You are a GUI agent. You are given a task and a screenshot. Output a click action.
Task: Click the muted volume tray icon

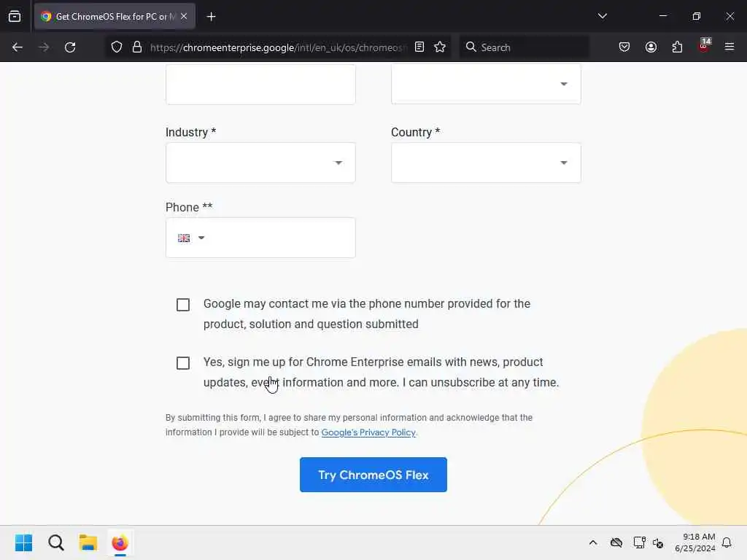pos(659,542)
